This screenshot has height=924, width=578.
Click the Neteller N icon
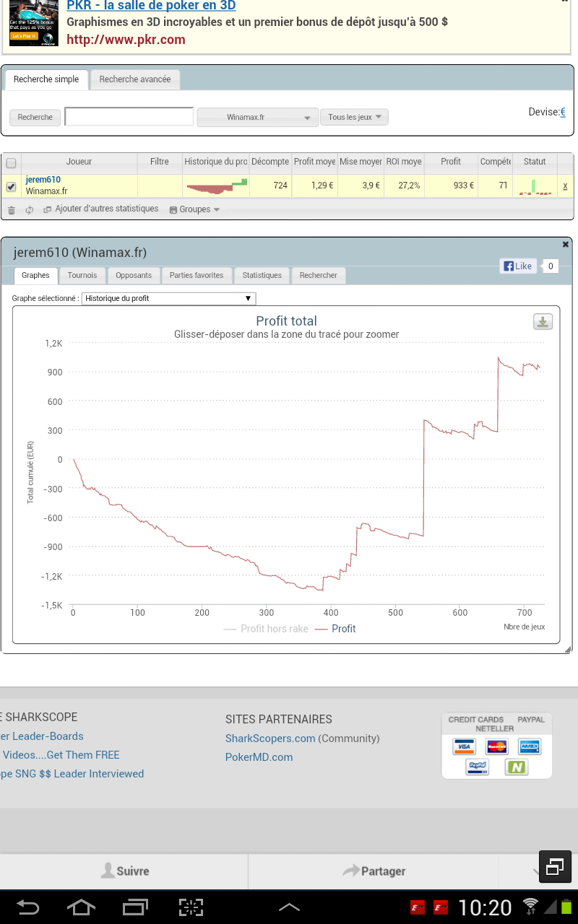click(516, 767)
